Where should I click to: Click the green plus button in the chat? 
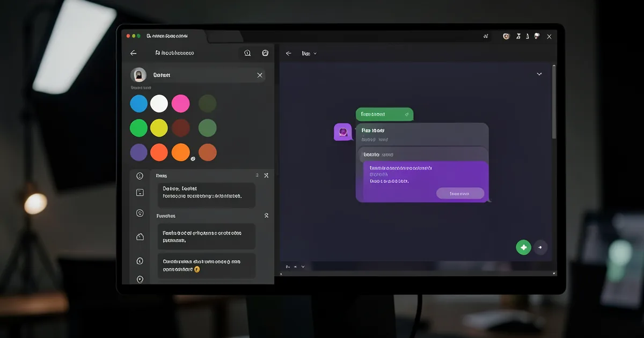(x=523, y=247)
